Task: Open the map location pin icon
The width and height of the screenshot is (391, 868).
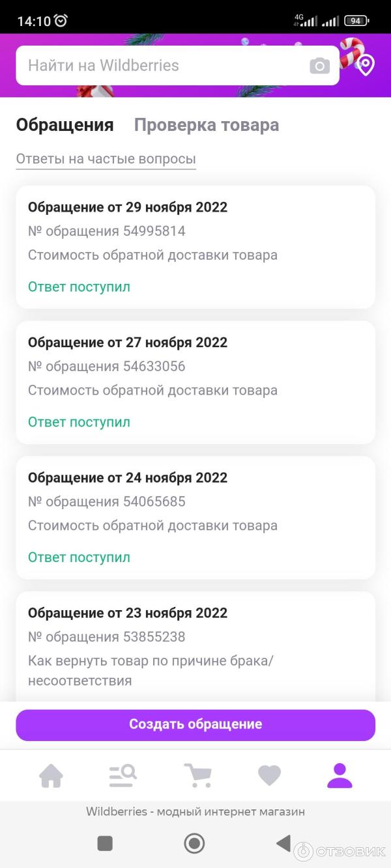Action: click(366, 65)
